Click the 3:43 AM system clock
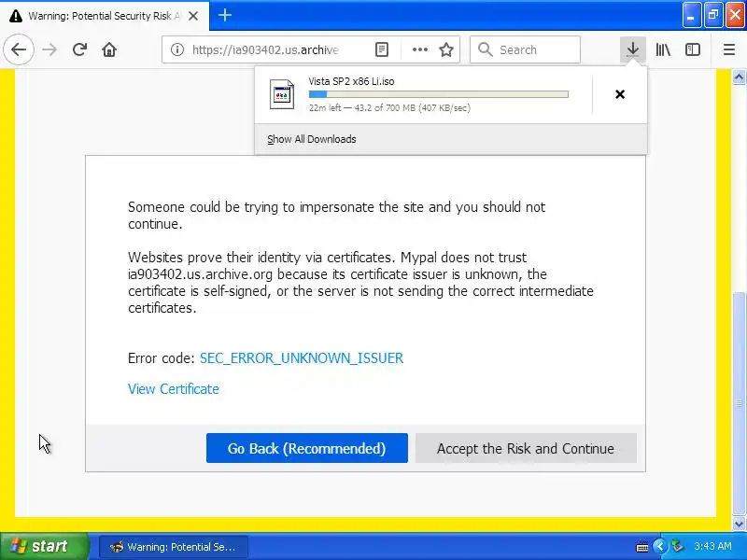 pos(712,546)
